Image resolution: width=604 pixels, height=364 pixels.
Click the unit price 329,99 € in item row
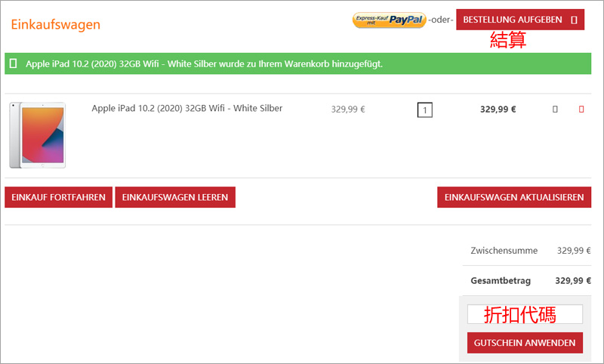(x=348, y=110)
